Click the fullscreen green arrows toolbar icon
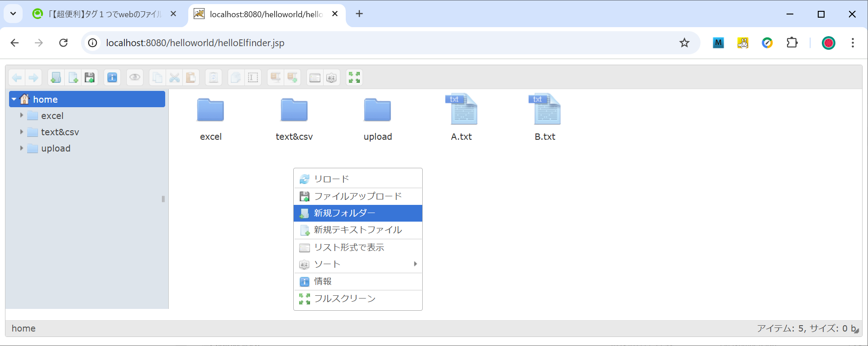Screen dimensions: 868x346 [x=354, y=78]
